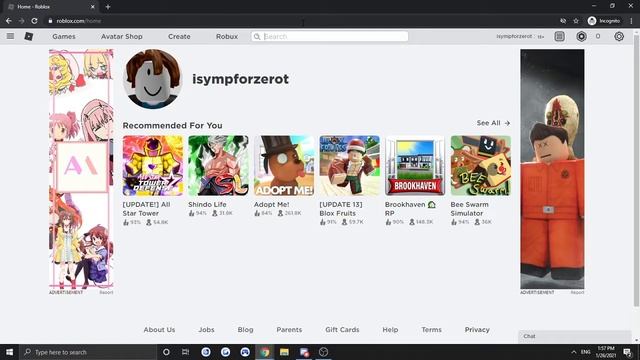640x360 pixels.
Task: Click See All recommended games
Action: 493,123
